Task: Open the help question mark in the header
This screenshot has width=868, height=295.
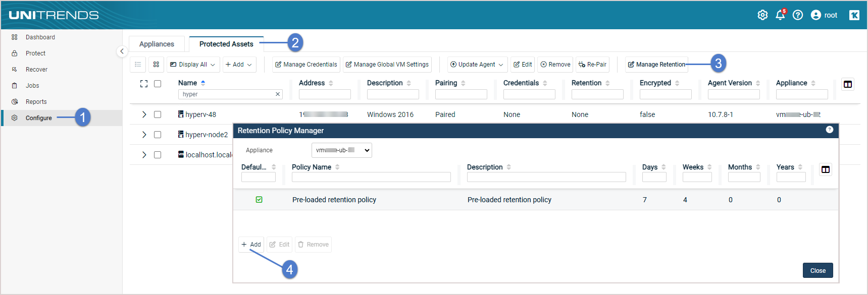Action: coord(798,15)
